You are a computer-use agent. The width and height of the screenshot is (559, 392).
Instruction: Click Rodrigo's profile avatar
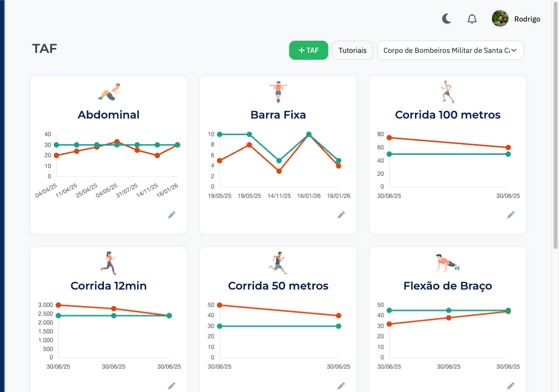pyautogui.click(x=500, y=19)
